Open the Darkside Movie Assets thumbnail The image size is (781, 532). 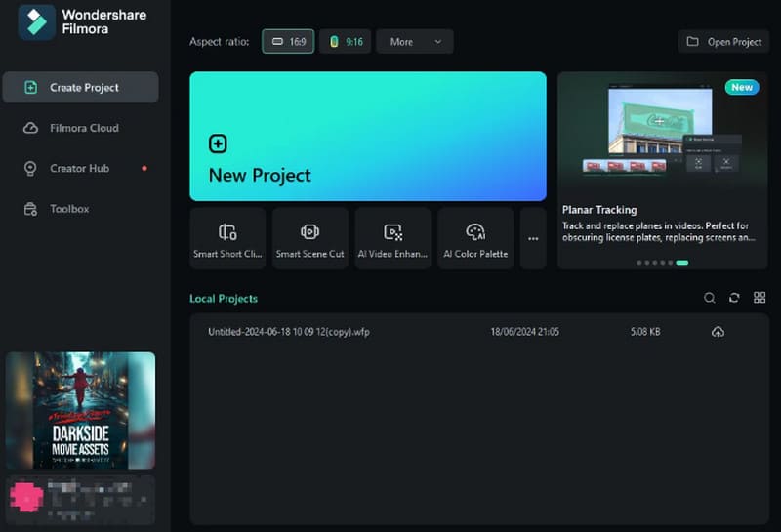[80, 410]
